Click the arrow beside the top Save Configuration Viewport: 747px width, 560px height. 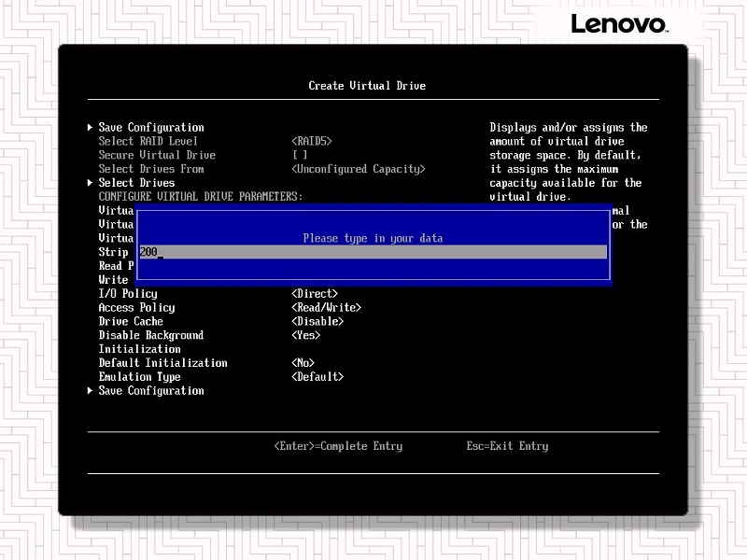tap(91, 128)
